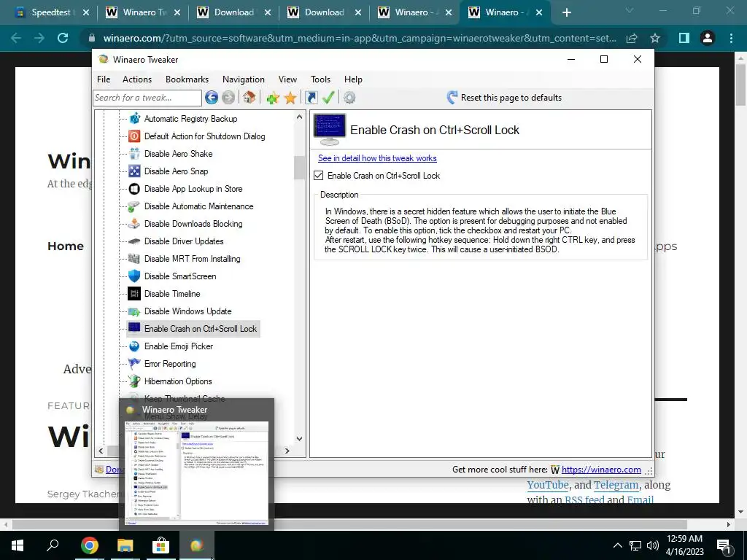Click the Disable Aero Snap icon

(x=134, y=171)
